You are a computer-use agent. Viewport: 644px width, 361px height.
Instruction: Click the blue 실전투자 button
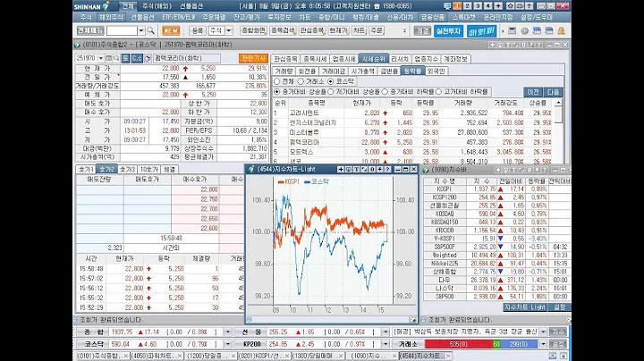448,31
